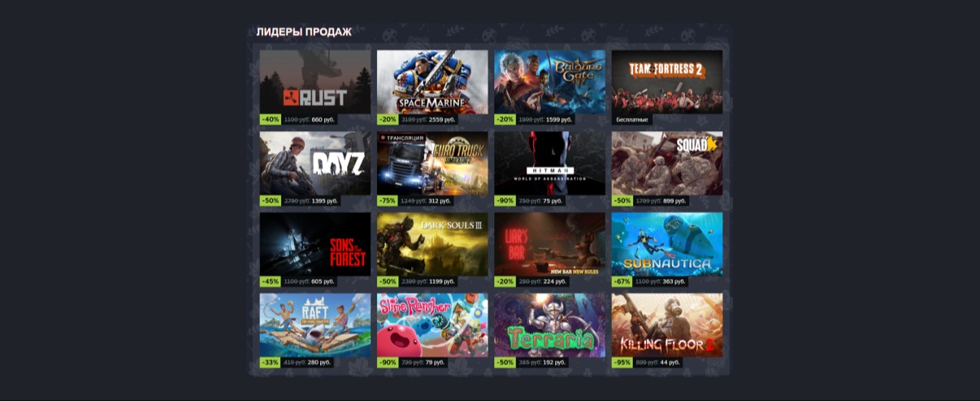The height and width of the screenshot is (401, 980).
Task: Select the Hitman World of Assassination tile
Action: (549, 163)
